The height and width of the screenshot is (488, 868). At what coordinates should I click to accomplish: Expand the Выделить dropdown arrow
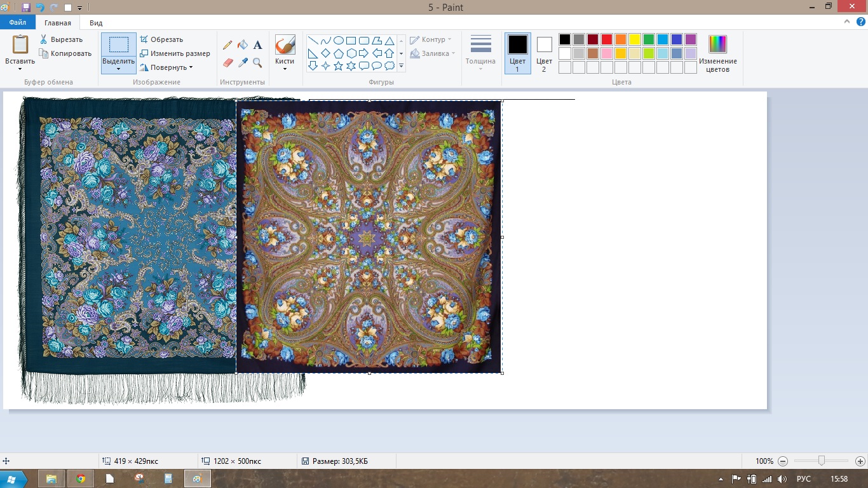click(118, 69)
